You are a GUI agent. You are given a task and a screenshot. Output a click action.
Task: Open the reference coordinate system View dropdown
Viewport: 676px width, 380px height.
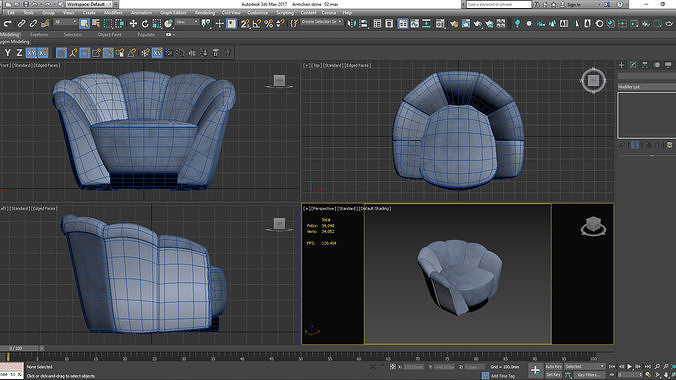pyautogui.click(x=187, y=22)
